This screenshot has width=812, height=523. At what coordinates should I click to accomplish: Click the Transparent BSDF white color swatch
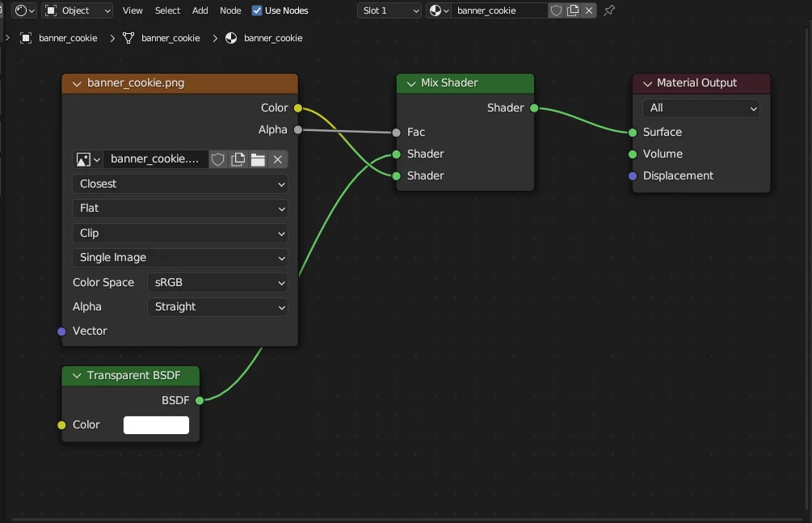pyautogui.click(x=156, y=425)
